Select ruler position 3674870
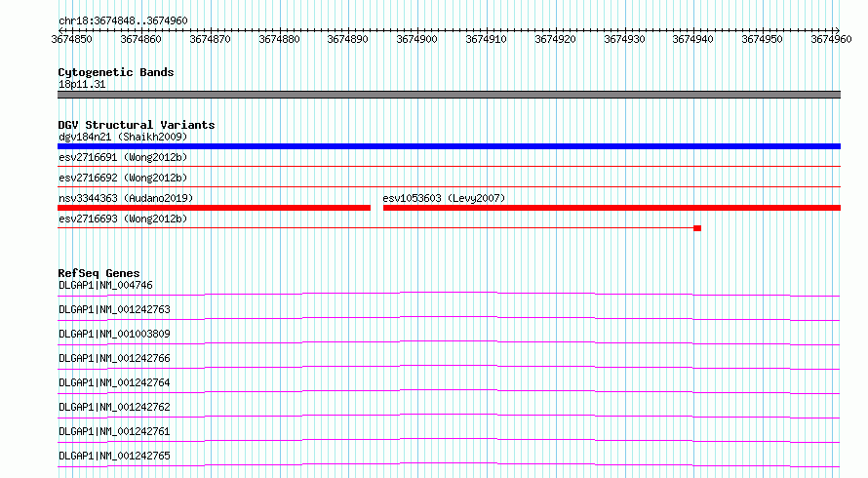Image resolution: width=868 pixels, height=478 pixels. (x=210, y=39)
